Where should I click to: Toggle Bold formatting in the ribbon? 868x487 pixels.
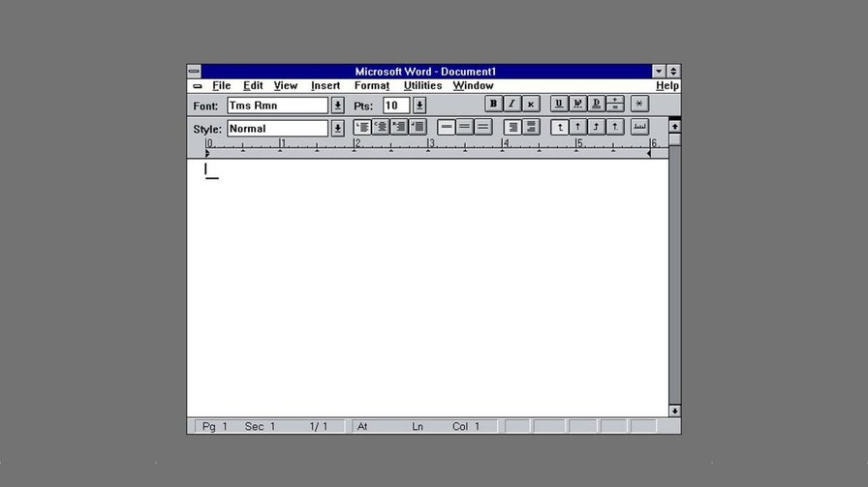[493, 104]
